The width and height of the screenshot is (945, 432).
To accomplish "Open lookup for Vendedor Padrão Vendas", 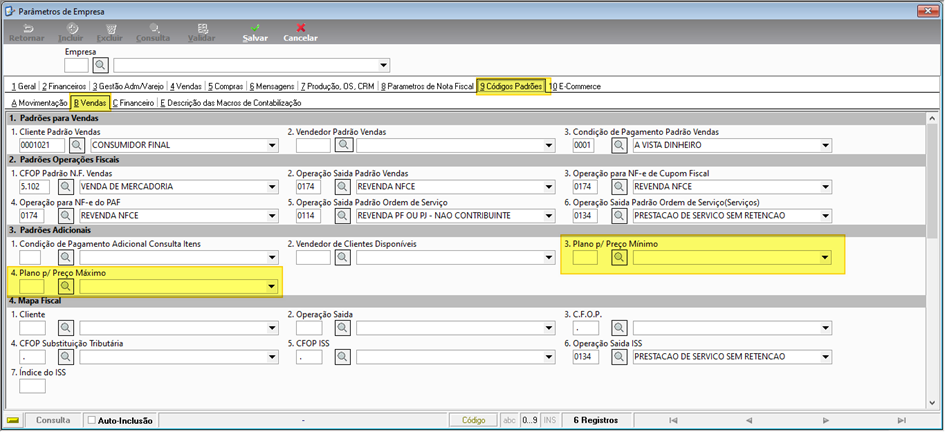I will point(343,145).
